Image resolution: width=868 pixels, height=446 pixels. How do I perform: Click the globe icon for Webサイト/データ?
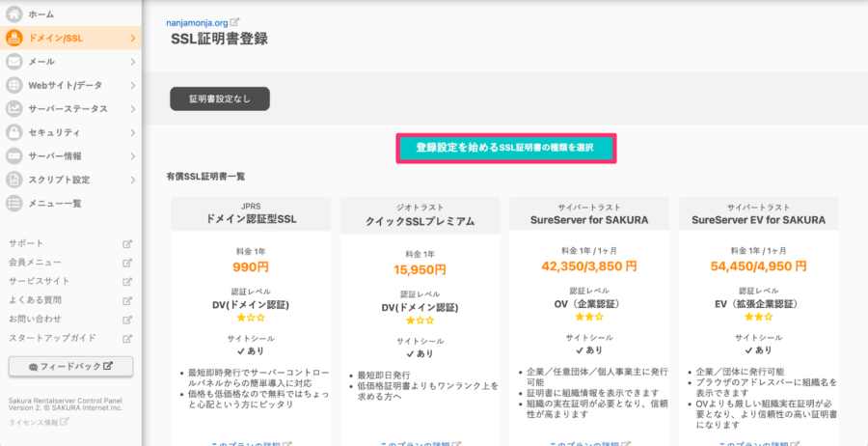14,85
